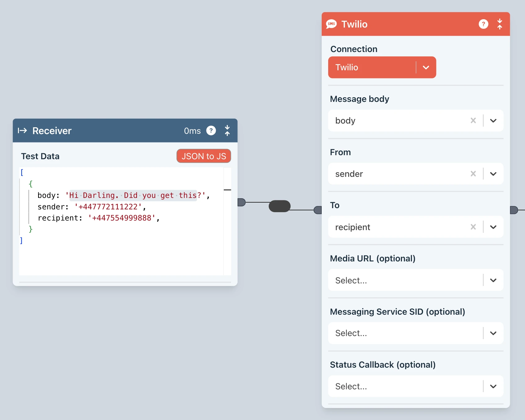The height and width of the screenshot is (420, 525).
Task: Click the Receiver arrow input icon
Action: click(x=22, y=131)
